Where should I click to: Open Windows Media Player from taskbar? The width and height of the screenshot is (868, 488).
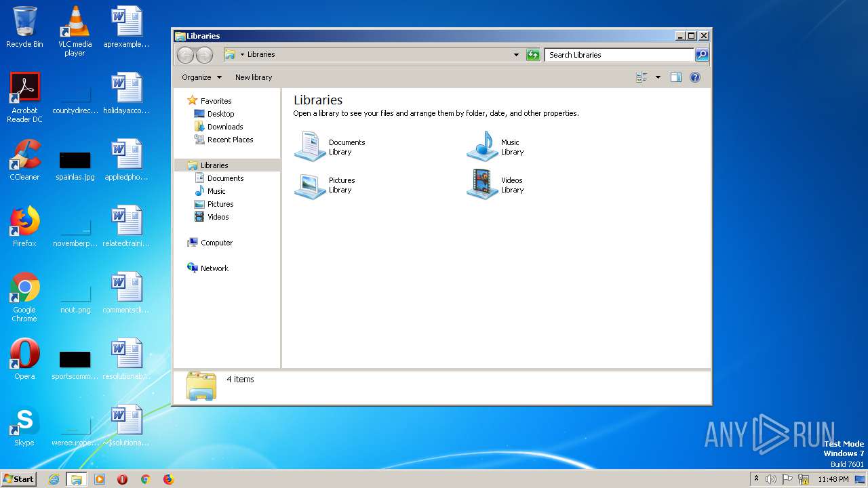coord(100,479)
